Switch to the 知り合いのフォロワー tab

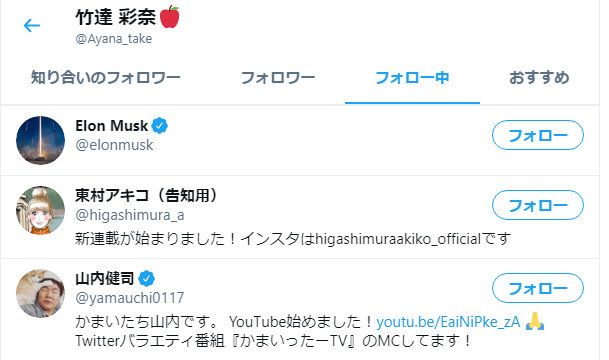pos(106,78)
